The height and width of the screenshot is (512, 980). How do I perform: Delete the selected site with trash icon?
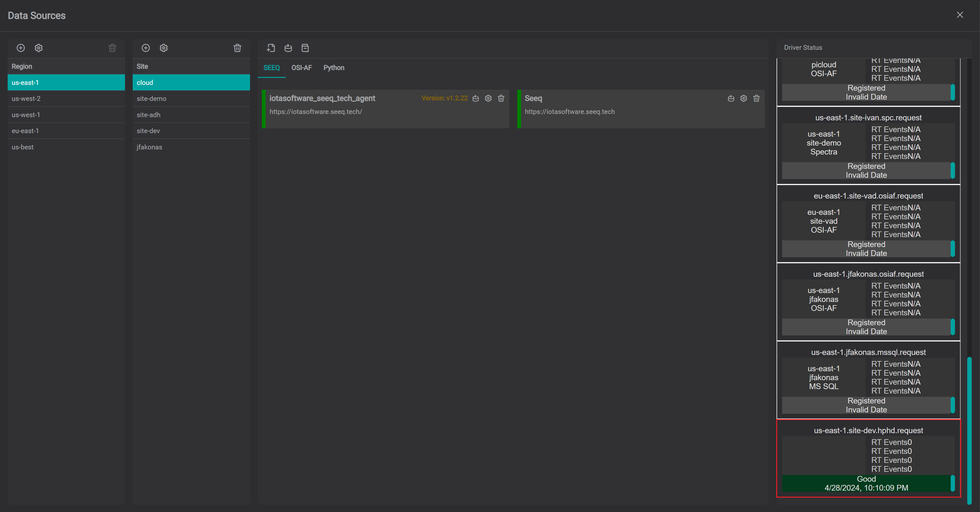pyautogui.click(x=237, y=48)
